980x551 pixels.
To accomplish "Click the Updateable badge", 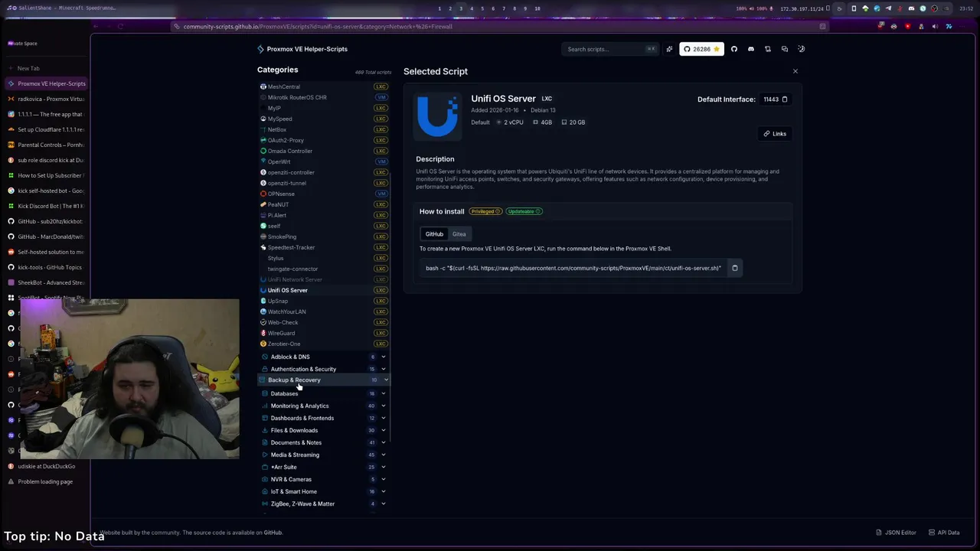I will (524, 211).
